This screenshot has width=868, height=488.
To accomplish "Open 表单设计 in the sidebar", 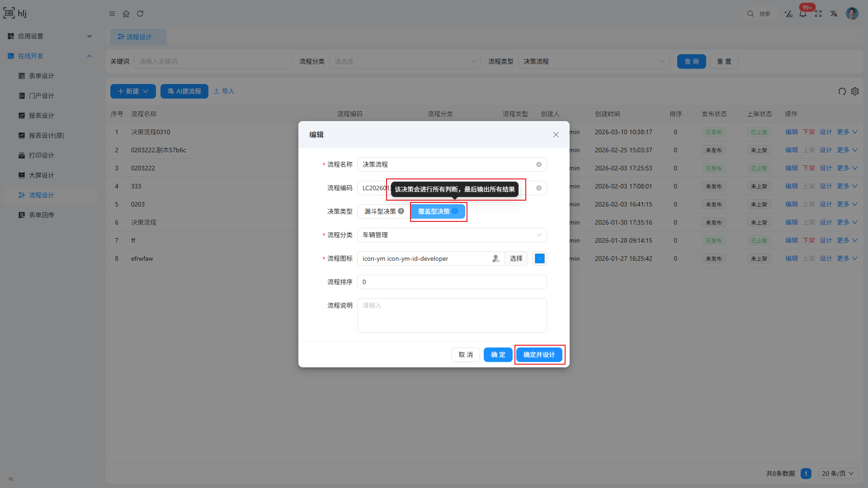I will (x=41, y=76).
